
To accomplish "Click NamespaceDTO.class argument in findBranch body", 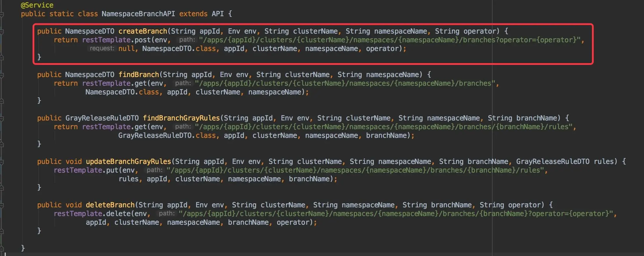I will point(122,92).
